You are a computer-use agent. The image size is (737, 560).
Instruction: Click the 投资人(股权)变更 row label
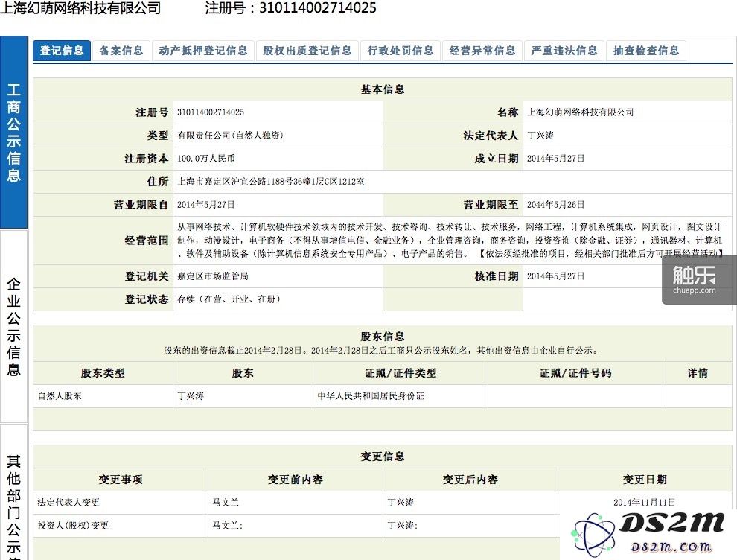pyautogui.click(x=73, y=525)
